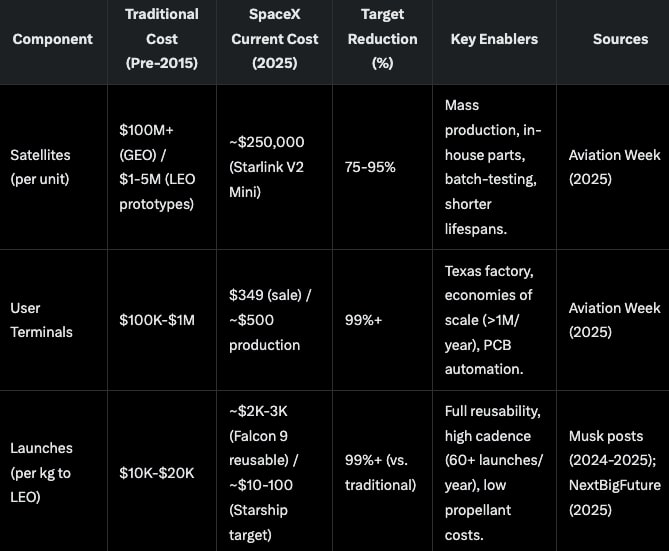Click the ~$250,000 Starlink V2 Mini cell
The height and width of the screenshot is (551, 669).
pos(268,167)
